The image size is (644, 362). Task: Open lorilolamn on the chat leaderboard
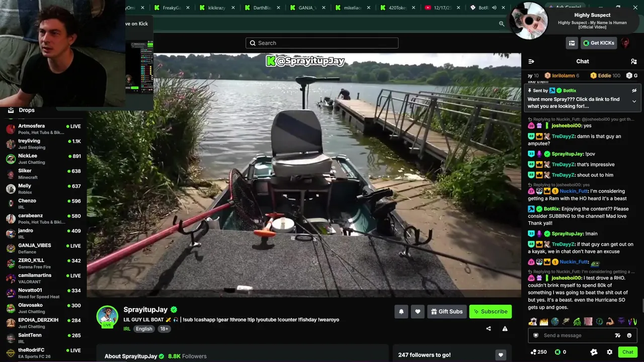(563, 75)
